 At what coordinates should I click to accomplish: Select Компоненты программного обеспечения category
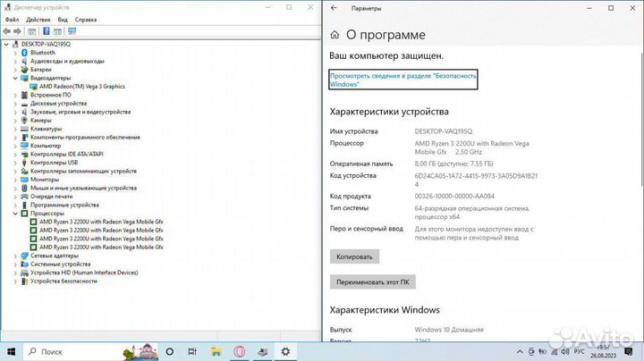85,137
